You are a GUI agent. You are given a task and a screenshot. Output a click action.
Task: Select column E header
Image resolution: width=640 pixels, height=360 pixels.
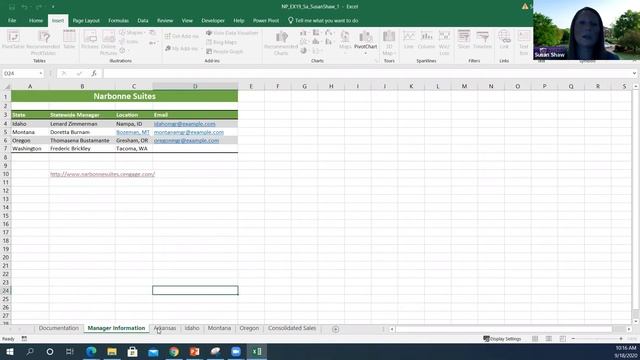tap(251, 86)
